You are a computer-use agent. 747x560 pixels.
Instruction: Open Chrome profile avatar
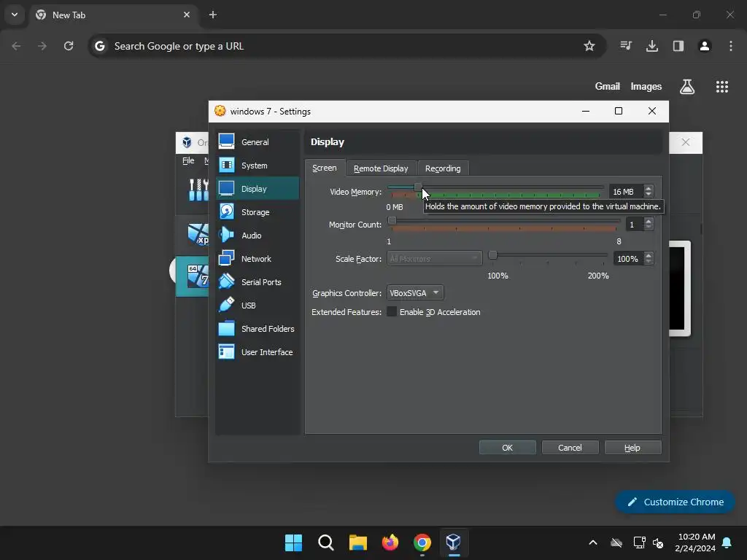coord(705,46)
